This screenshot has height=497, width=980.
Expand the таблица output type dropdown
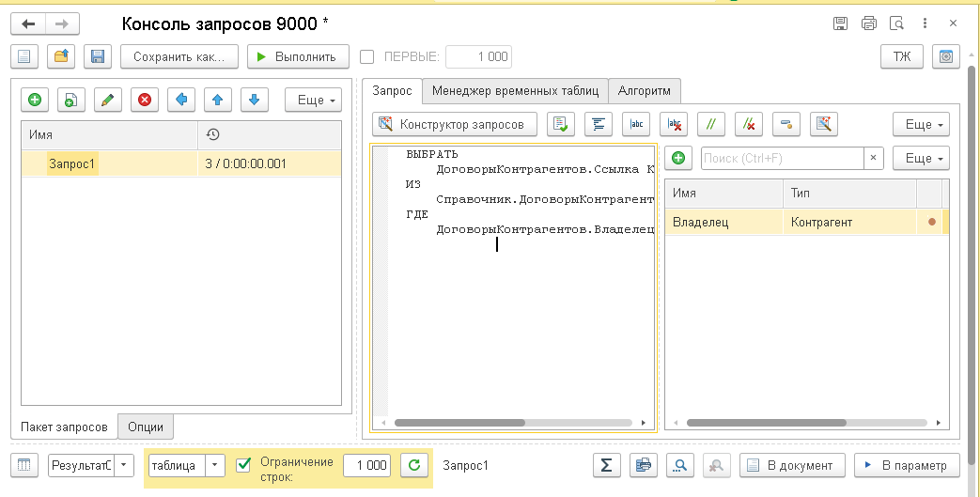215,465
